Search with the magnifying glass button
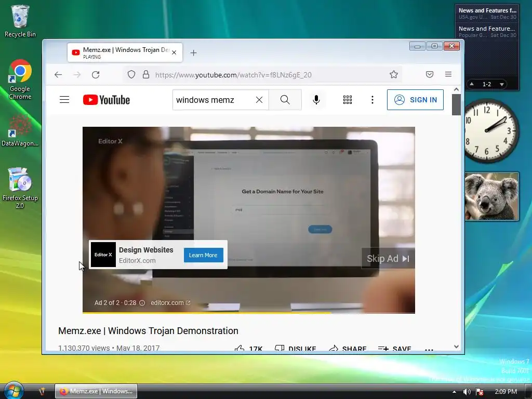The image size is (532, 399). 285,100
